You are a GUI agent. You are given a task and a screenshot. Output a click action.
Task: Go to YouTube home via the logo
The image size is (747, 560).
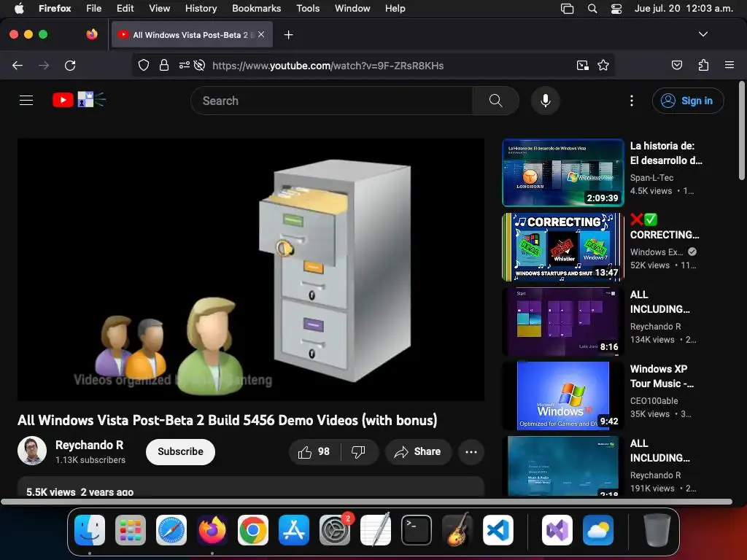(79, 100)
